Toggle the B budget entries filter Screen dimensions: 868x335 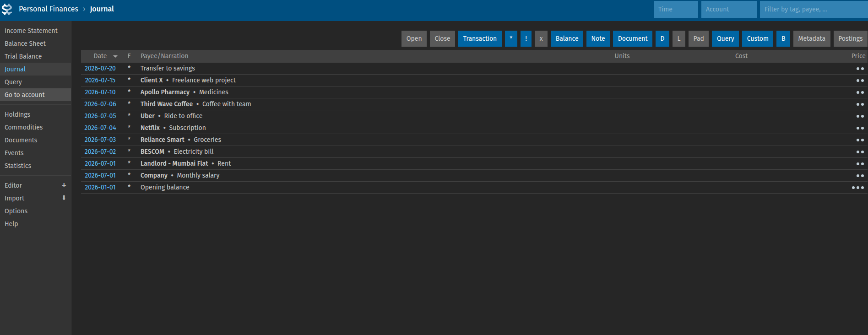point(783,38)
